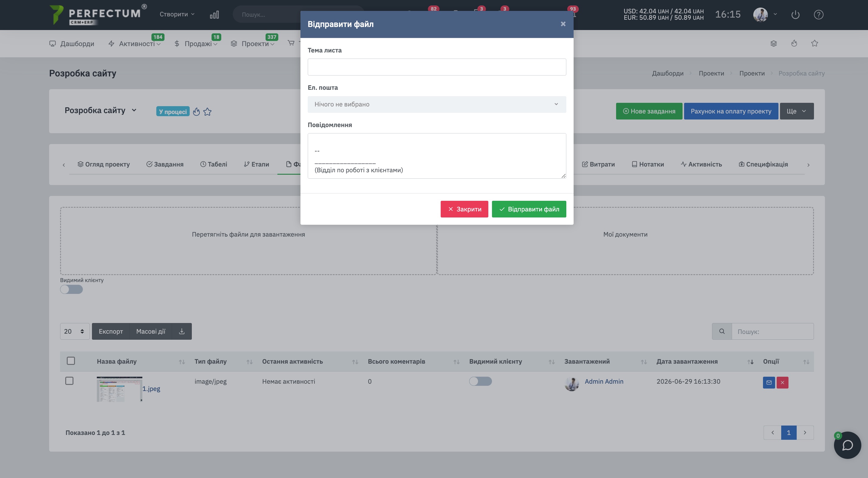Expand the Продажі menu

(x=196, y=44)
